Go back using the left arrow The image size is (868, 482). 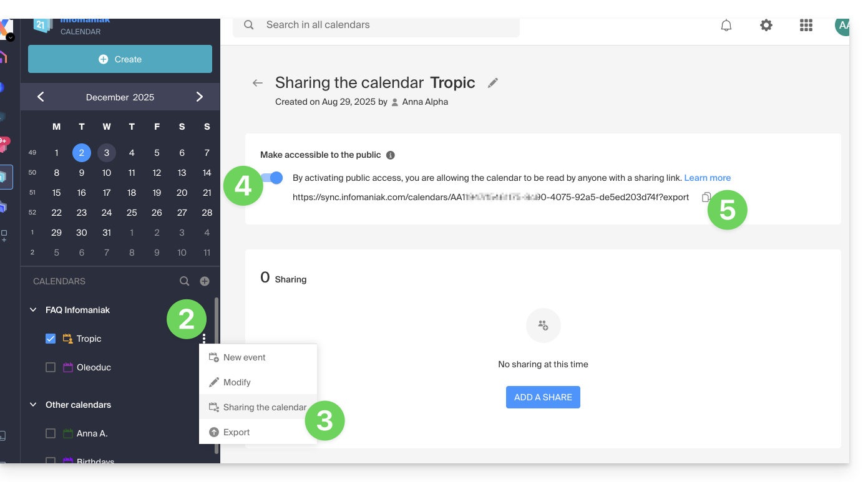point(258,83)
